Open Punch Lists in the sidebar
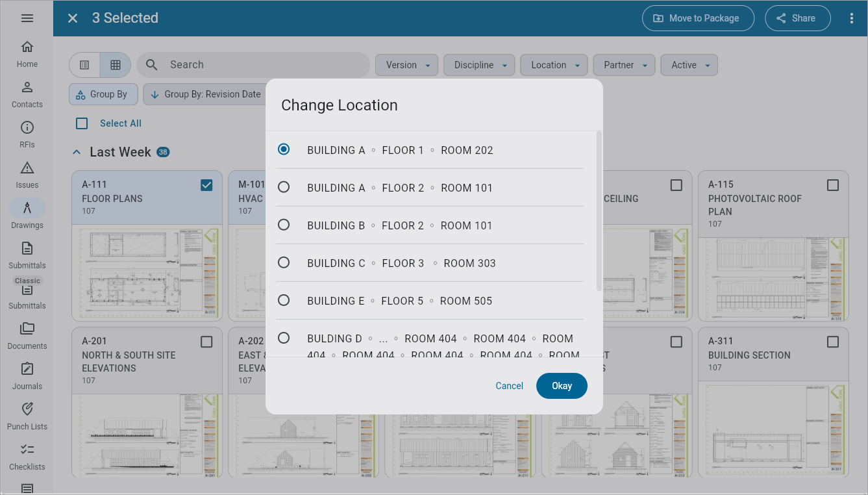868x495 pixels. (x=27, y=416)
